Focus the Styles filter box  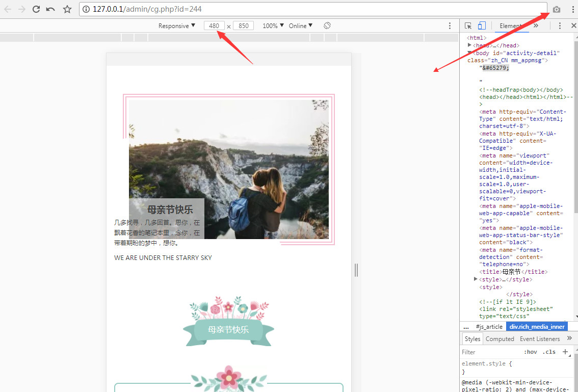coord(490,352)
